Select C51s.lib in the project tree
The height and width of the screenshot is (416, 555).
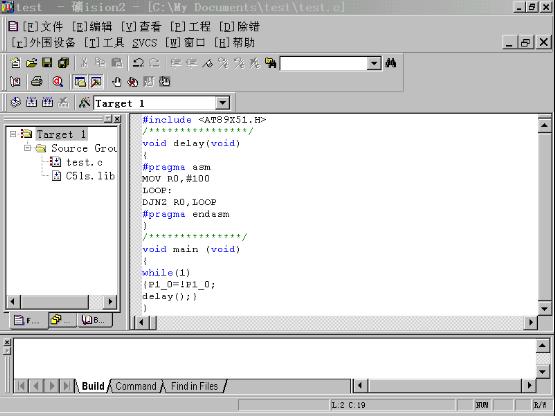[90, 176]
